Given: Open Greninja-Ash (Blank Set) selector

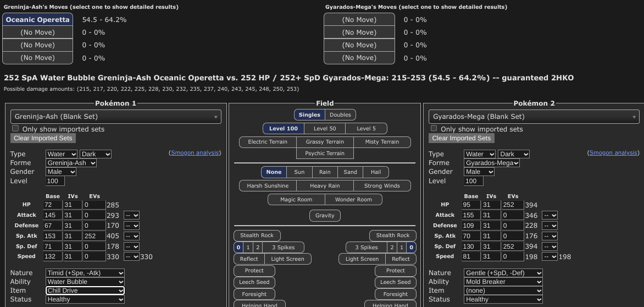Looking at the screenshot, I should click(x=116, y=117).
